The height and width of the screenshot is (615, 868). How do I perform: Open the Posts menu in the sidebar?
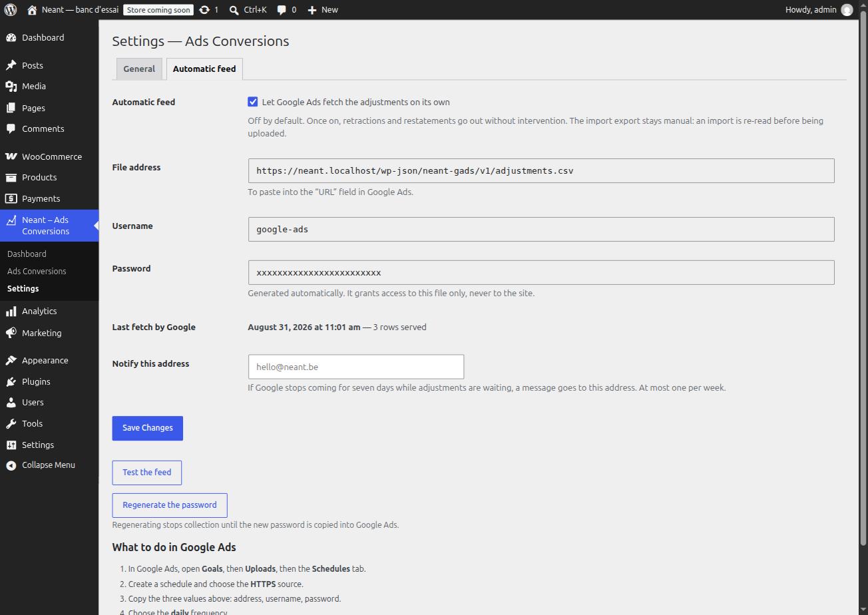pyautogui.click(x=49, y=65)
